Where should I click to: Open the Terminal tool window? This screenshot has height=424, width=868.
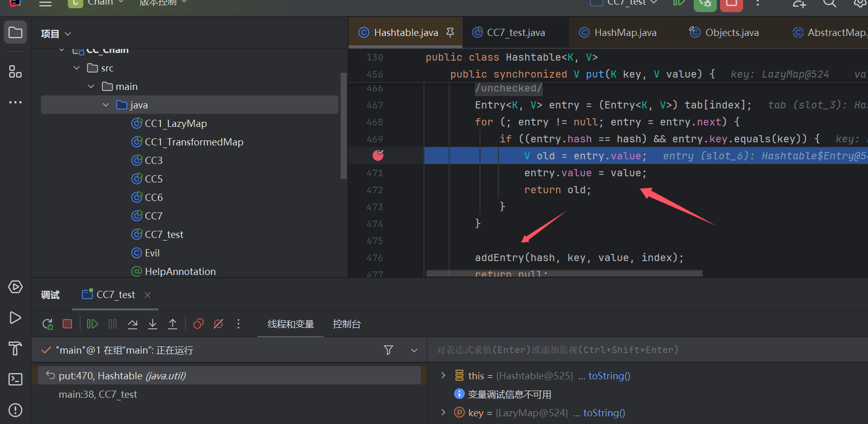point(15,379)
